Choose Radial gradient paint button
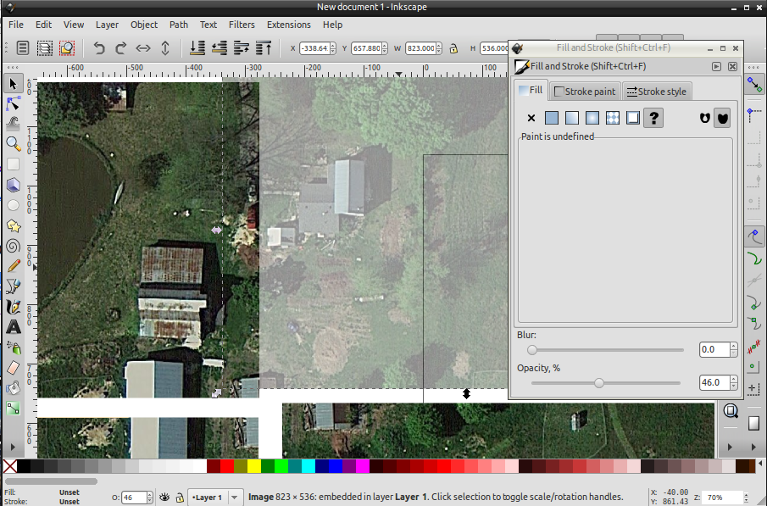Screen dimensions: 767x506 (x=592, y=118)
